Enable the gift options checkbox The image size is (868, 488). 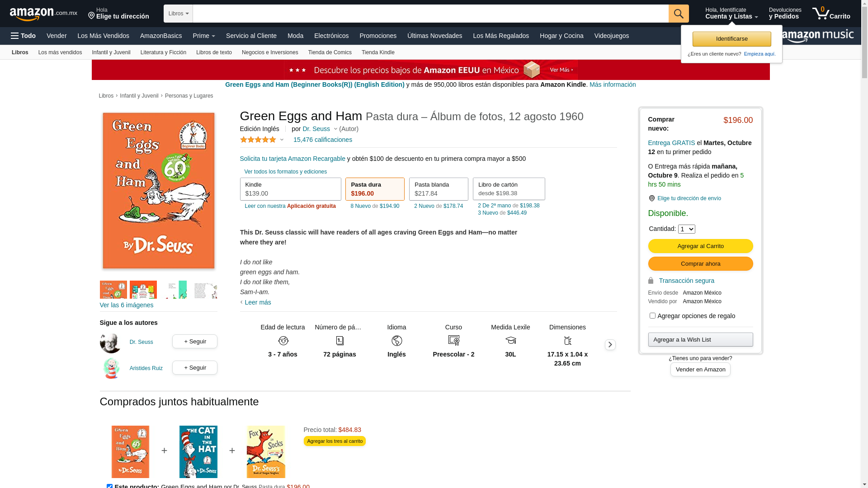(652, 316)
